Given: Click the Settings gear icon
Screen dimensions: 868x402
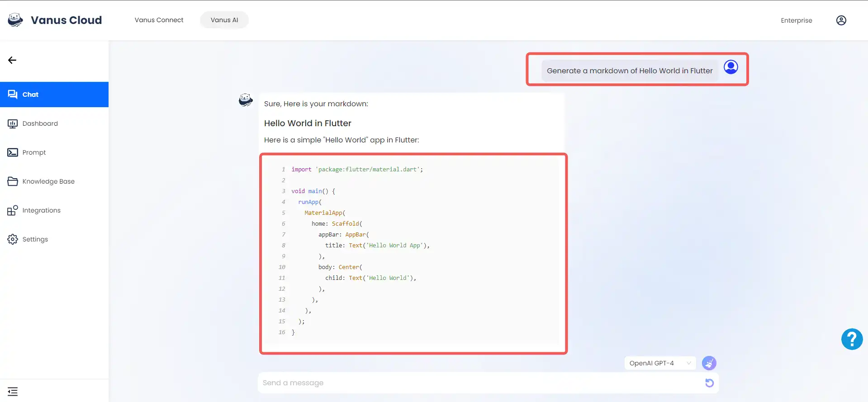Looking at the screenshot, I should click(13, 239).
